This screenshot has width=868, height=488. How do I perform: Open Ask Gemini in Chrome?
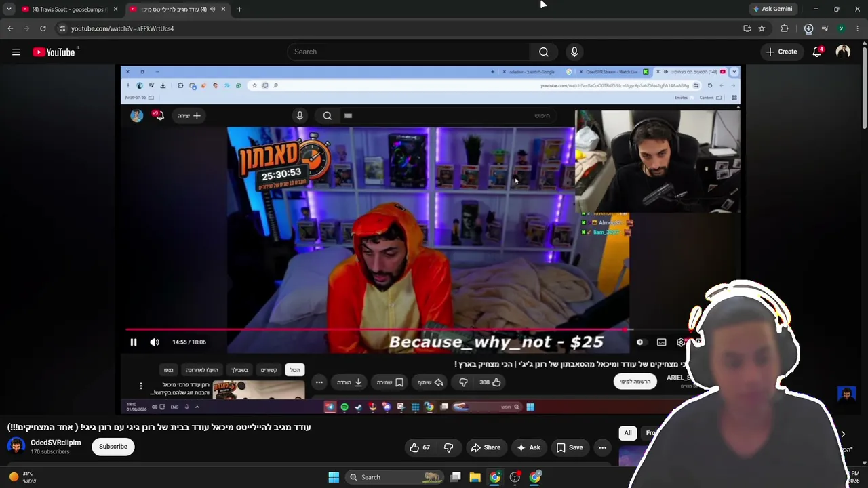(772, 9)
